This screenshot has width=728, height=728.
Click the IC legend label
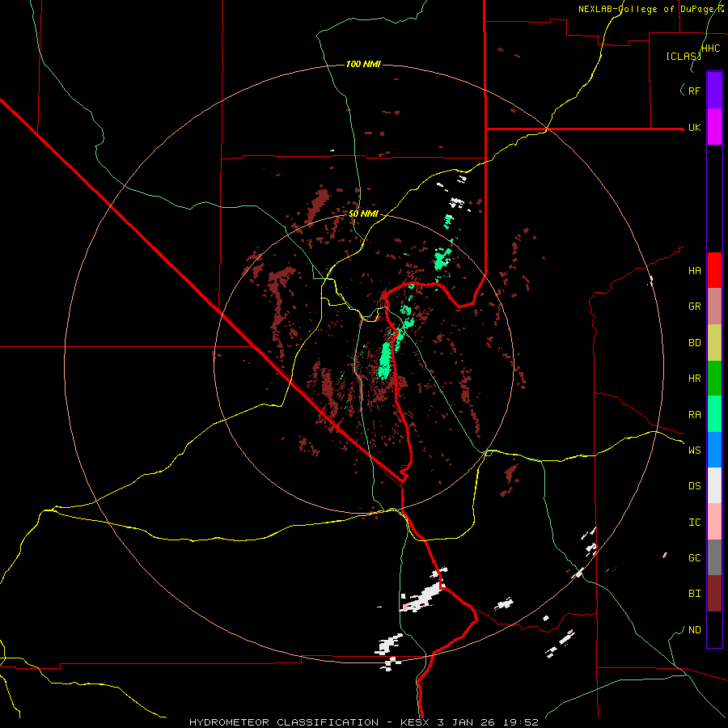click(x=694, y=523)
